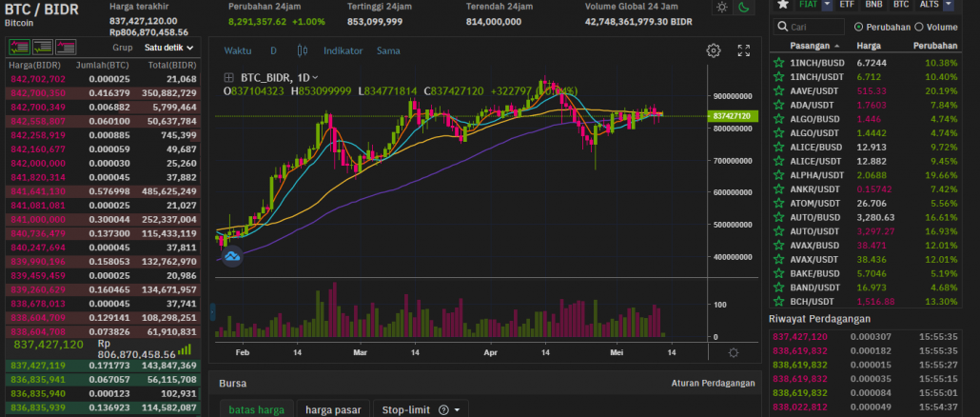Open chart settings gear icon
This screenshot has width=980, height=417.
[714, 50]
